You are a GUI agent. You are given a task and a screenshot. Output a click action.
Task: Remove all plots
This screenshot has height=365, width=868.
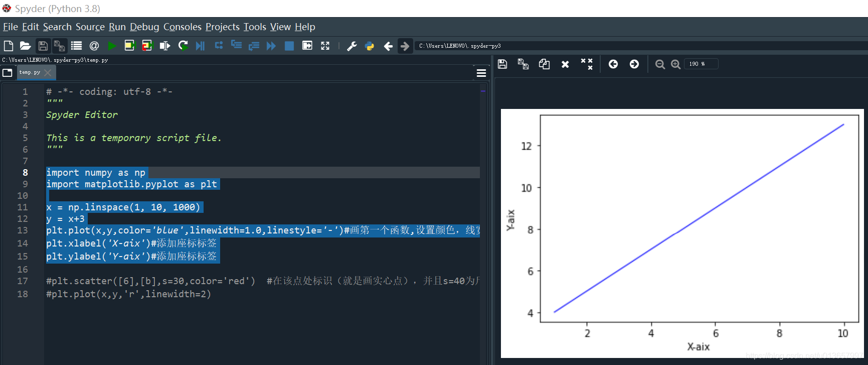click(587, 64)
